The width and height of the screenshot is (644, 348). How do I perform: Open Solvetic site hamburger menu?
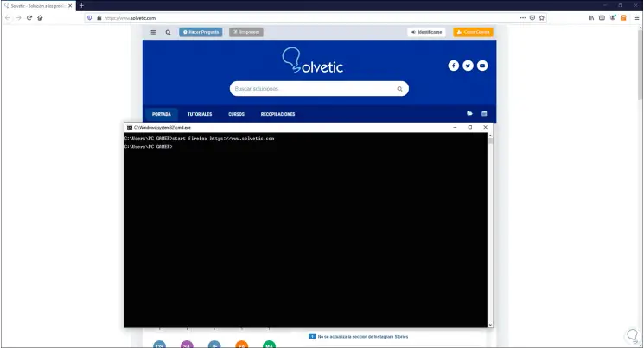(x=153, y=32)
